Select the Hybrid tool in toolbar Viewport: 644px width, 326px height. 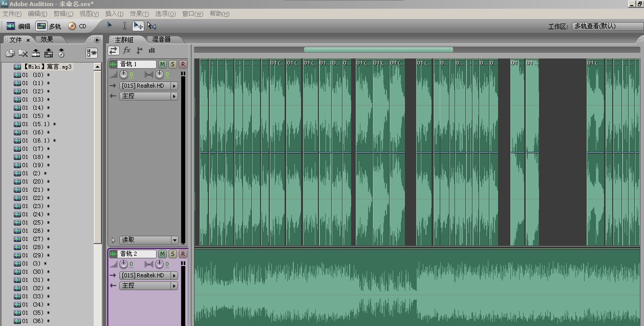pos(109,25)
